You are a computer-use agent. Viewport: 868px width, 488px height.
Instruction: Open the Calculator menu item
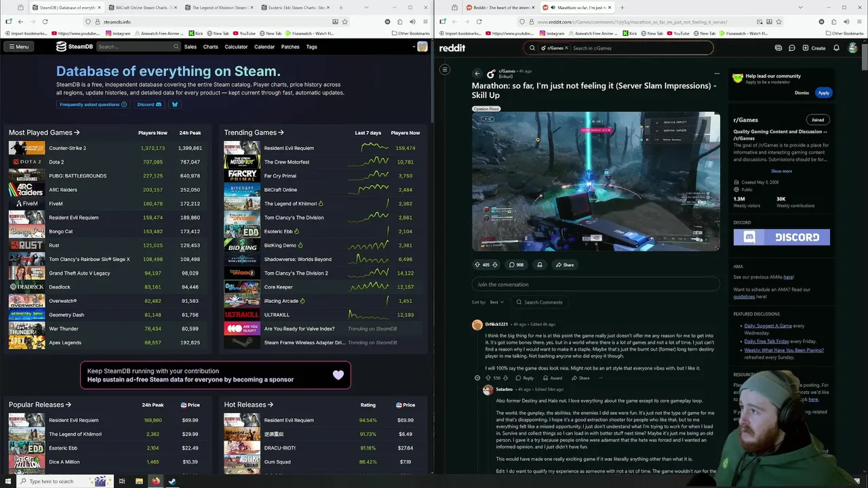pos(236,47)
